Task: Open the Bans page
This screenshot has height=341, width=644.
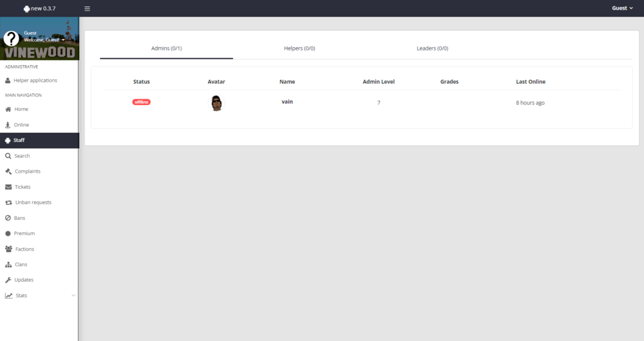Action: pos(19,218)
